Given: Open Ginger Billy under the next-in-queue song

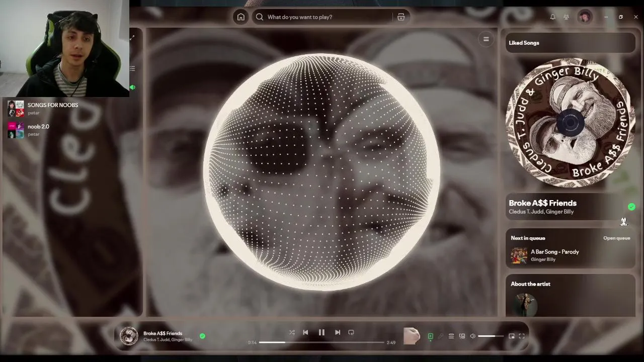Looking at the screenshot, I should pyautogui.click(x=543, y=259).
